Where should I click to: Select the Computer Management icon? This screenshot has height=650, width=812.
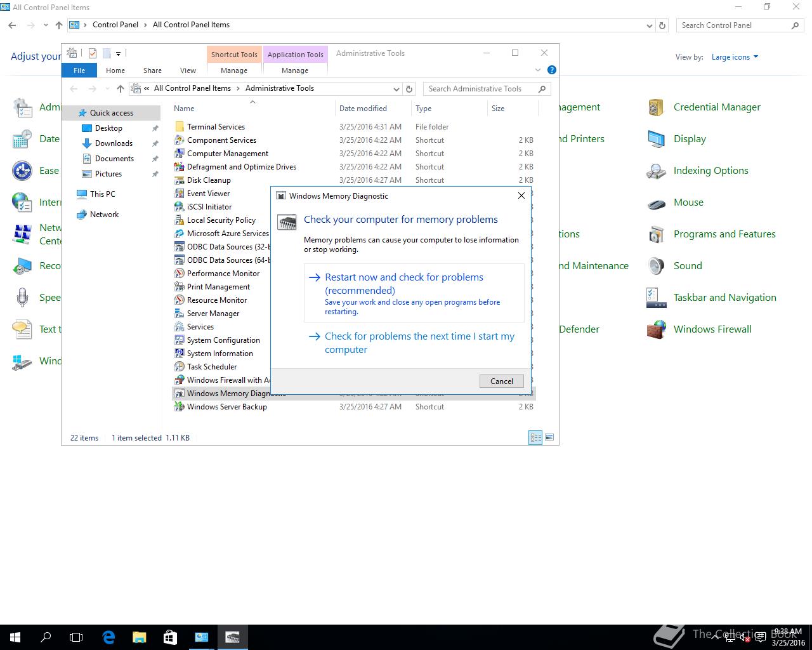click(180, 154)
